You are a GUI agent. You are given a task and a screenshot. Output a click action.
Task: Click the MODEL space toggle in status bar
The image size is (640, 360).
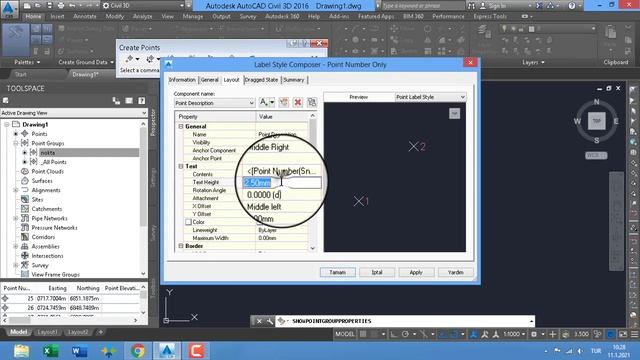point(345,334)
